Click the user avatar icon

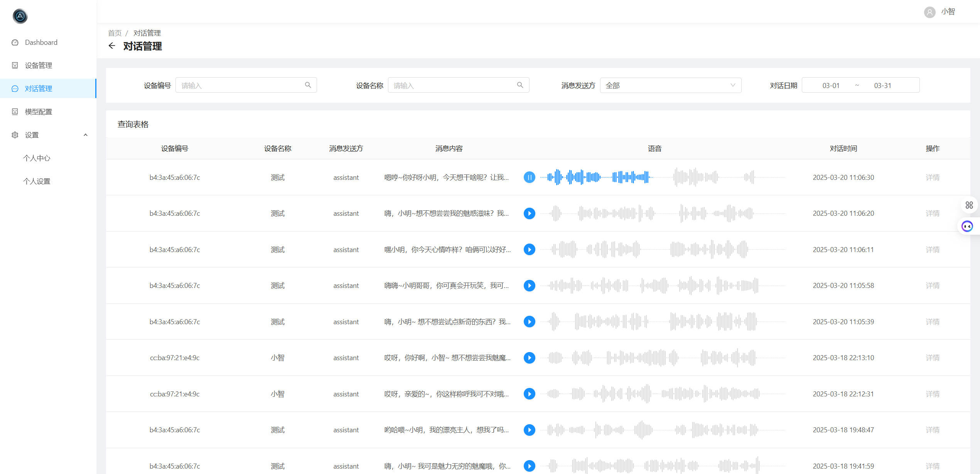(x=929, y=12)
